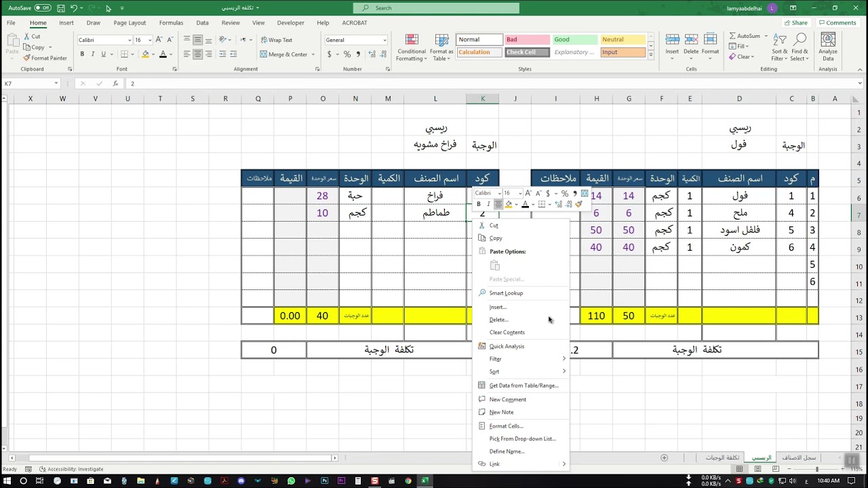This screenshot has height=488, width=868.
Task: Toggle Italic in the ribbon Font group
Action: click(93, 54)
